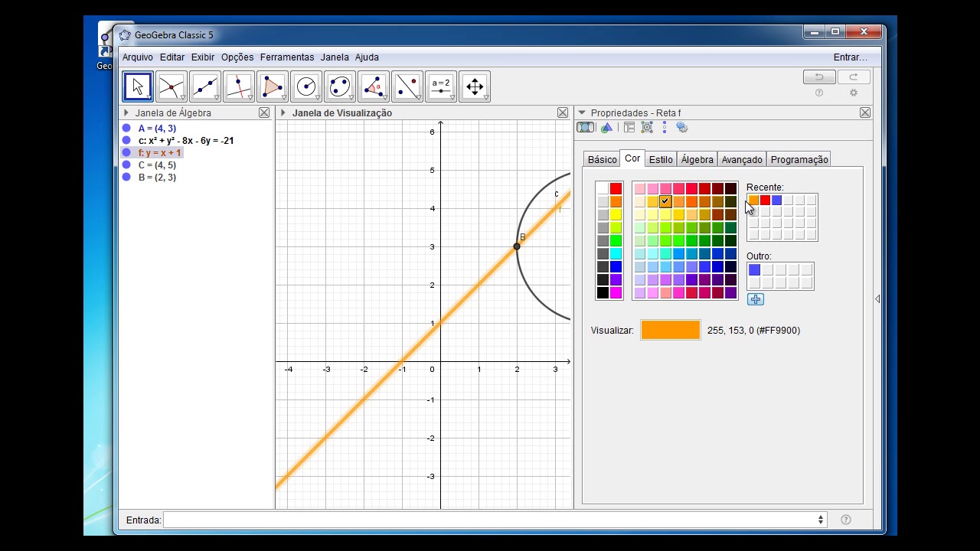Open Layout properties icon
The height and width of the screenshot is (551, 980).
629,128
